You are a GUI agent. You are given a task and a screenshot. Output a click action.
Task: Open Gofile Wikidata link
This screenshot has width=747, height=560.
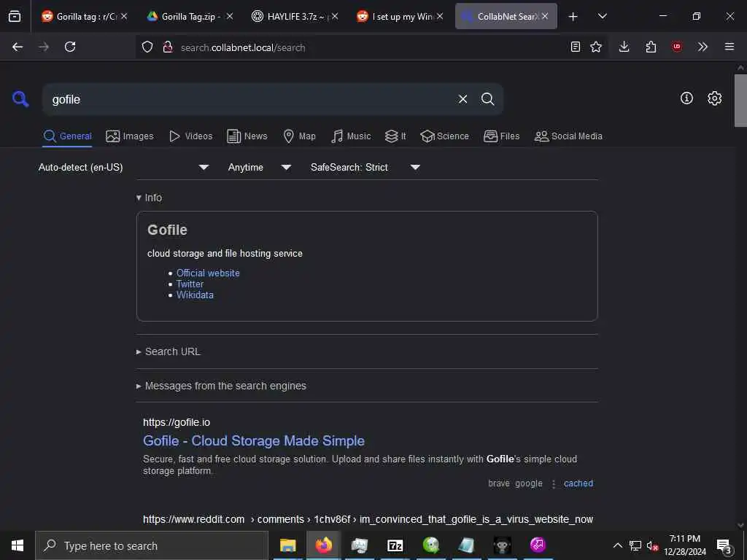point(195,295)
